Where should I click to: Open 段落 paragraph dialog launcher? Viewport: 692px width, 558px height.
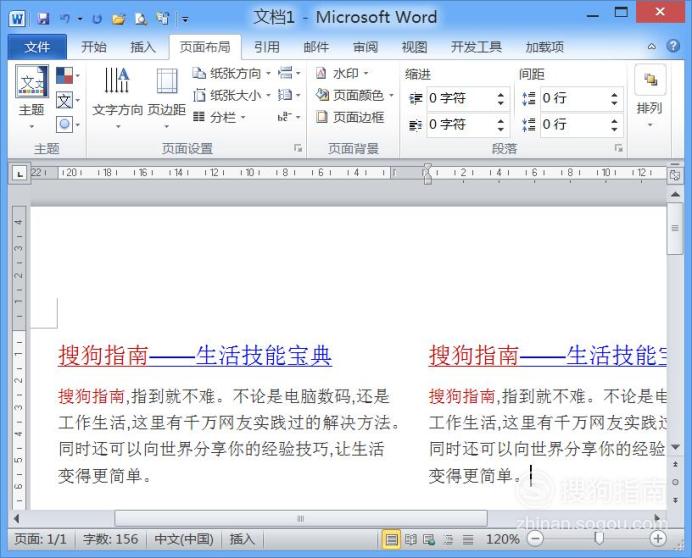click(619, 148)
